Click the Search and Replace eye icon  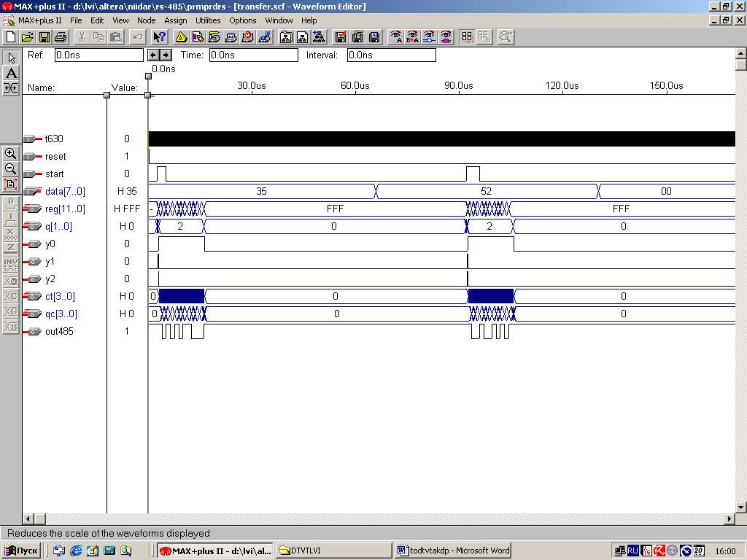point(412,37)
